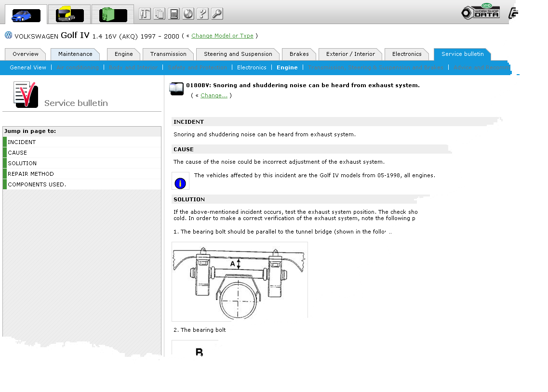Click the copy documents toolbar icon

[x=160, y=14]
